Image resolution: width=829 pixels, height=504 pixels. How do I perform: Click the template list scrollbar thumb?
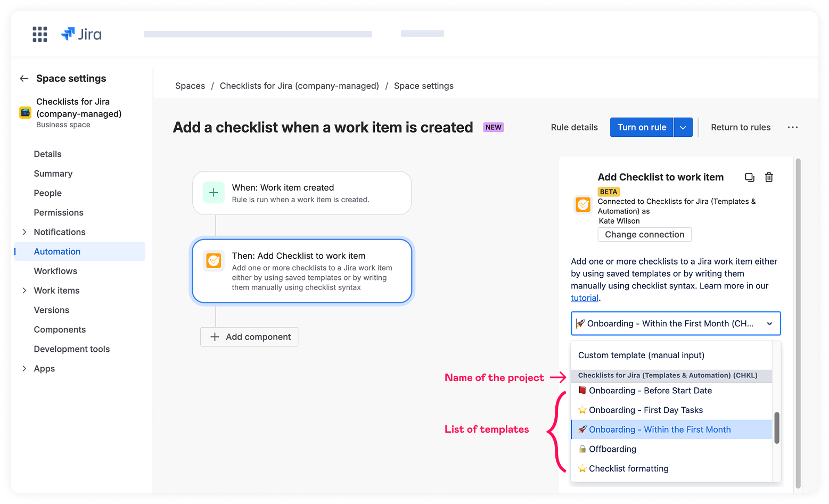(x=777, y=427)
